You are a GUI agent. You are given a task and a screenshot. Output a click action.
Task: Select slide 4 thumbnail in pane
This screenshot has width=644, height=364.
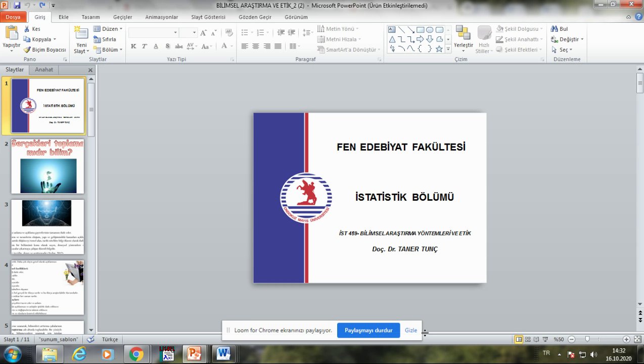[48, 288]
